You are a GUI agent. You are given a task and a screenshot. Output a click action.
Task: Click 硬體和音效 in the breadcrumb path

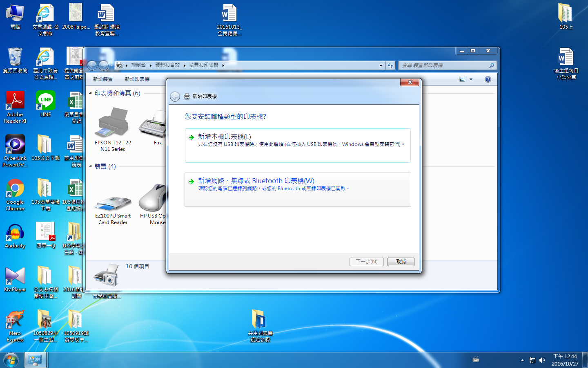click(167, 65)
